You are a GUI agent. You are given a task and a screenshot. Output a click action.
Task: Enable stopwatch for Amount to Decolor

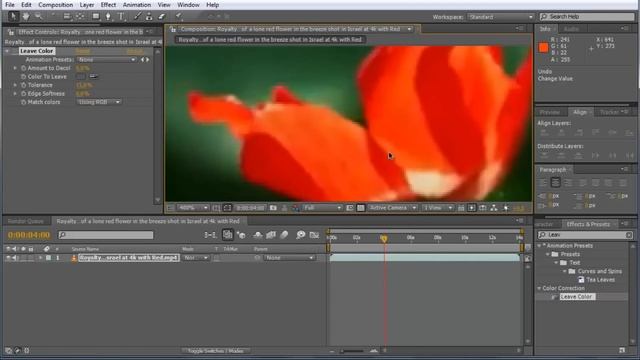(23, 68)
